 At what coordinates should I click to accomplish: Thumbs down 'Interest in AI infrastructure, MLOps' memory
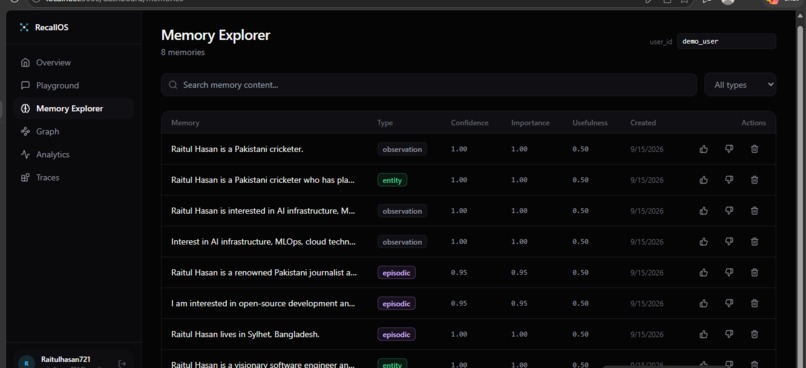(729, 242)
